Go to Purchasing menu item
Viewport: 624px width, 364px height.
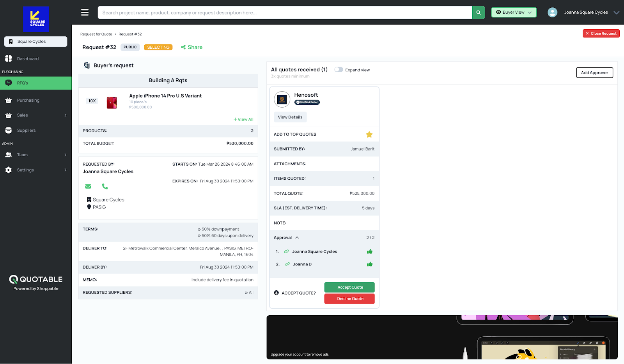point(28,100)
